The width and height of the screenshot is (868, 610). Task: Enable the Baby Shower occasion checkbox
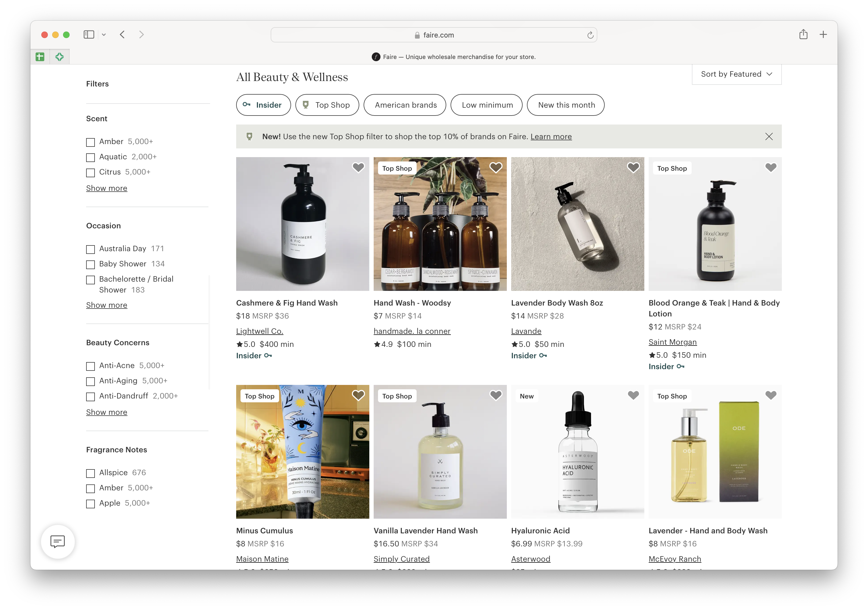pos(90,264)
